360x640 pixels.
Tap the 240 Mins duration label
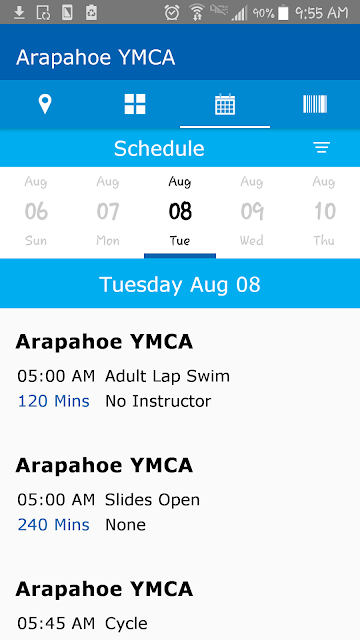[x=53, y=525]
